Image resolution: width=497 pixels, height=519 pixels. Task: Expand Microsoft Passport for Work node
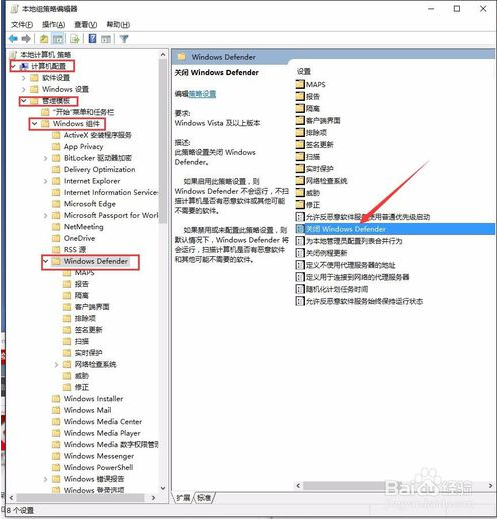pyautogui.click(x=45, y=215)
